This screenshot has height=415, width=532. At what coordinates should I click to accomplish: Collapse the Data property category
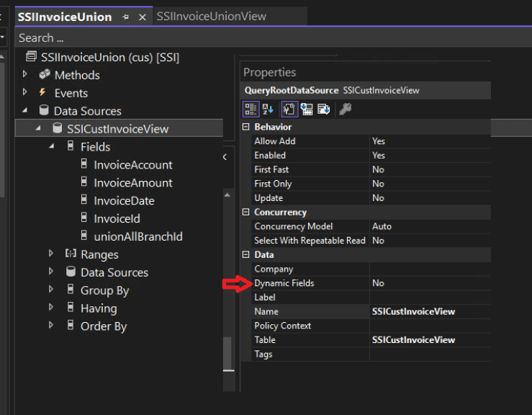pyautogui.click(x=245, y=255)
